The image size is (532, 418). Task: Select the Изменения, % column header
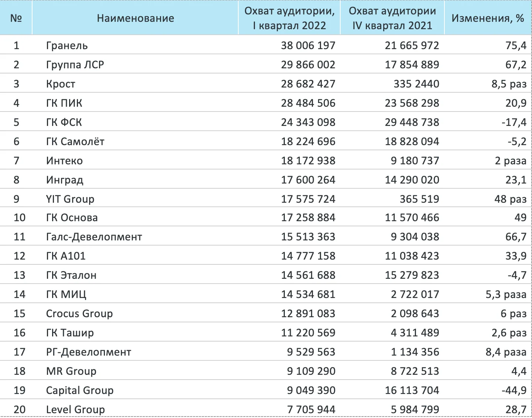click(x=488, y=18)
